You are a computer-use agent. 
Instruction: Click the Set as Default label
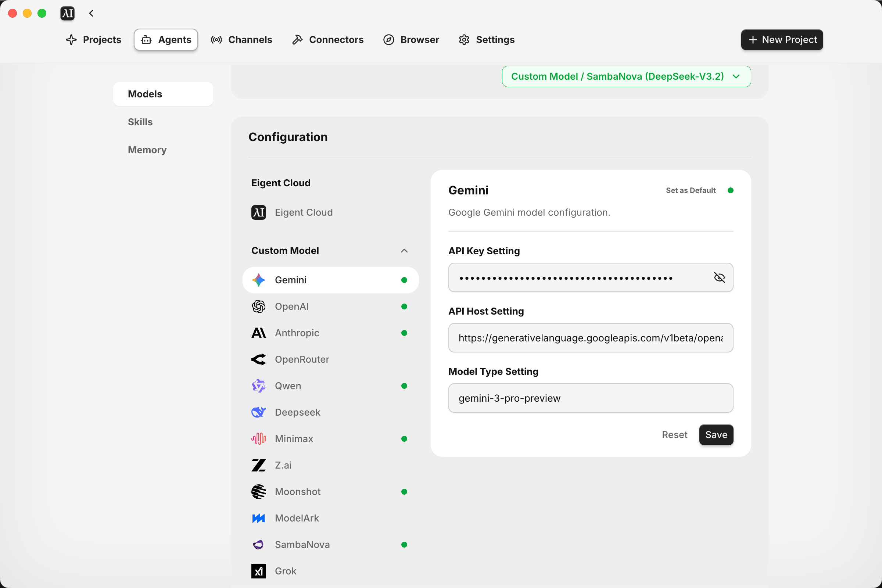[x=691, y=190]
